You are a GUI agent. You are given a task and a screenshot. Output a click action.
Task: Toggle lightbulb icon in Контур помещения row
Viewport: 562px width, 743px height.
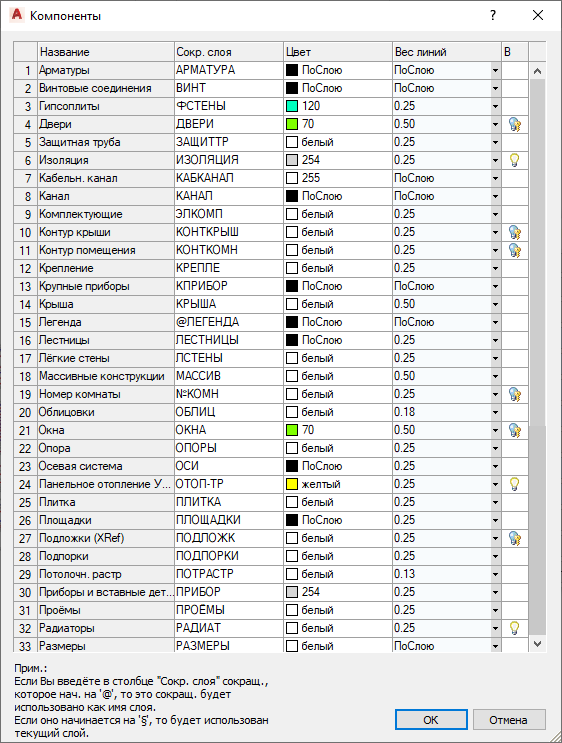pyautogui.click(x=515, y=250)
